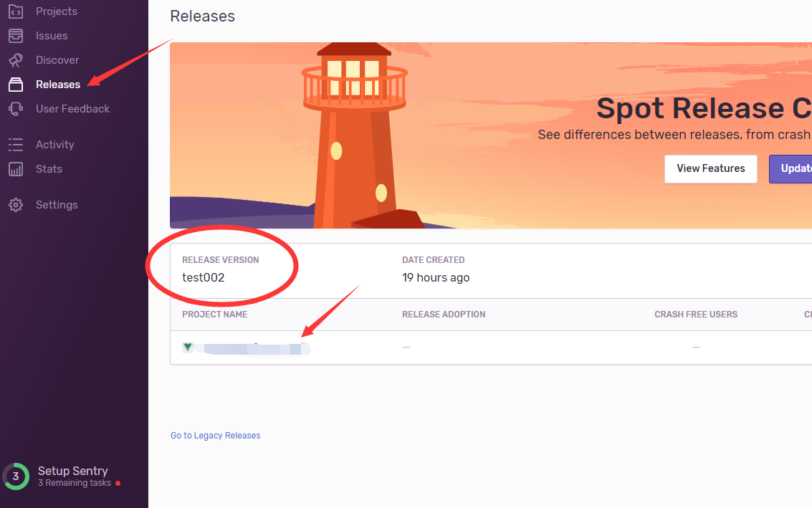
Task: Click the purple Update button
Action: (790, 169)
